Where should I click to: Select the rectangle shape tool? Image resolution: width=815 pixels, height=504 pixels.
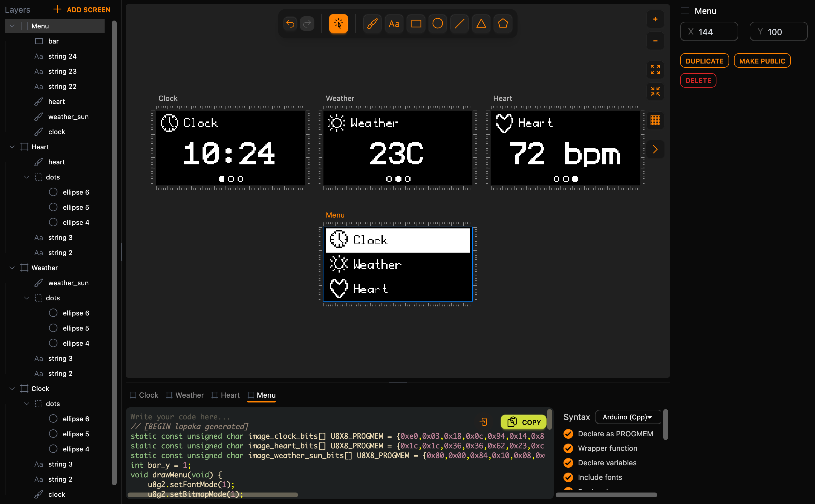(416, 24)
